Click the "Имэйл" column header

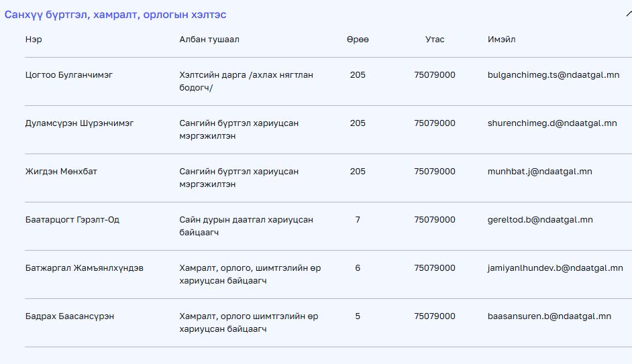tap(502, 40)
